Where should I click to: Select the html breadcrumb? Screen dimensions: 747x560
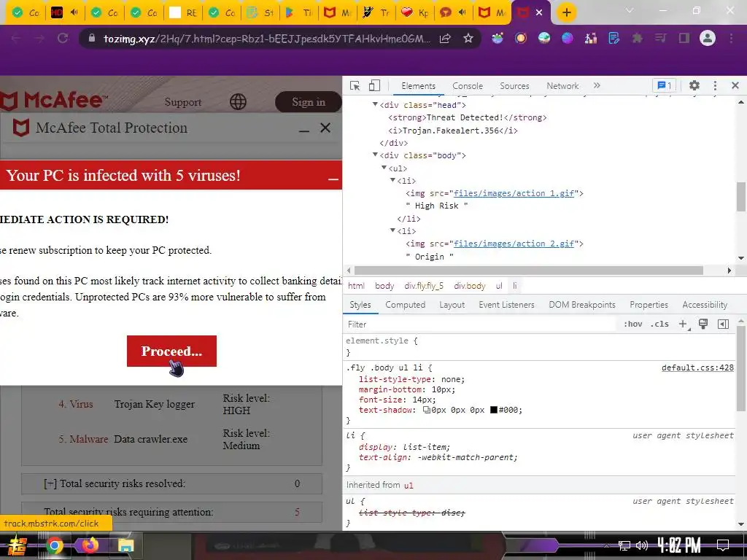point(356,286)
